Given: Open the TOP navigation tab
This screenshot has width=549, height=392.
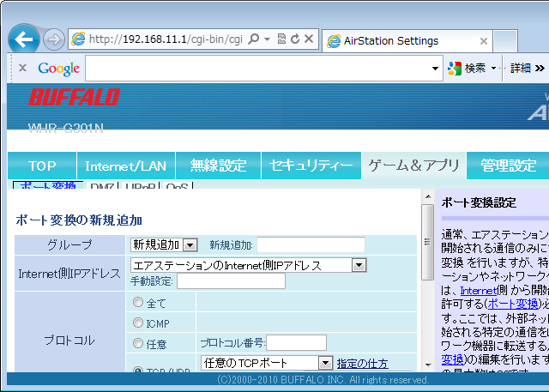Looking at the screenshot, I should pyautogui.click(x=42, y=166).
